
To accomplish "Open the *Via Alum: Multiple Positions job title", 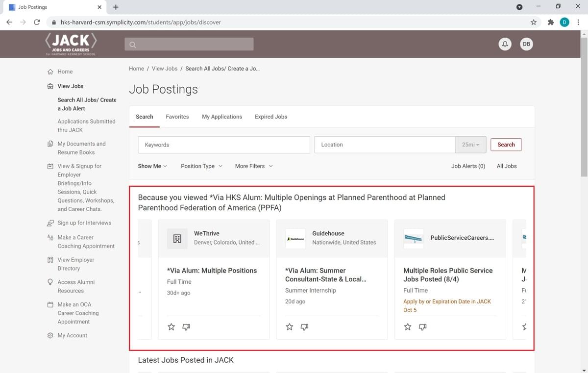I will pyautogui.click(x=212, y=271).
